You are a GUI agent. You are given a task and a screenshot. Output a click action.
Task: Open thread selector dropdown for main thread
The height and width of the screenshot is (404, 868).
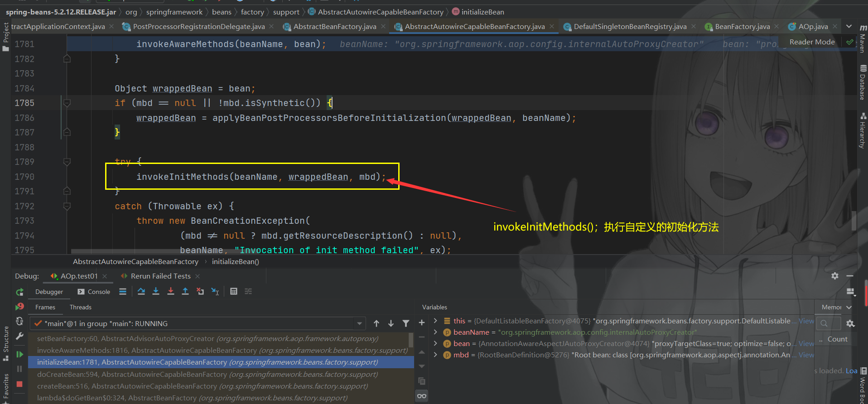[360, 323]
